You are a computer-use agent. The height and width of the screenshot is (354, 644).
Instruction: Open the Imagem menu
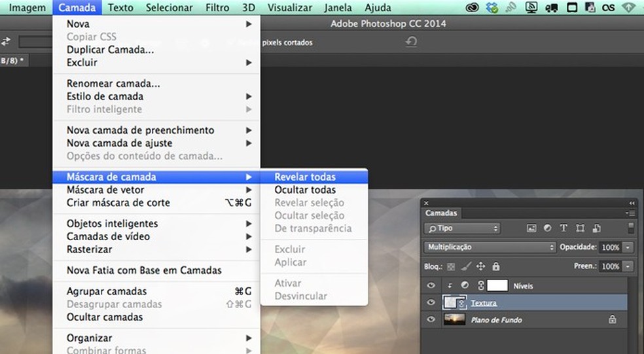click(x=27, y=7)
